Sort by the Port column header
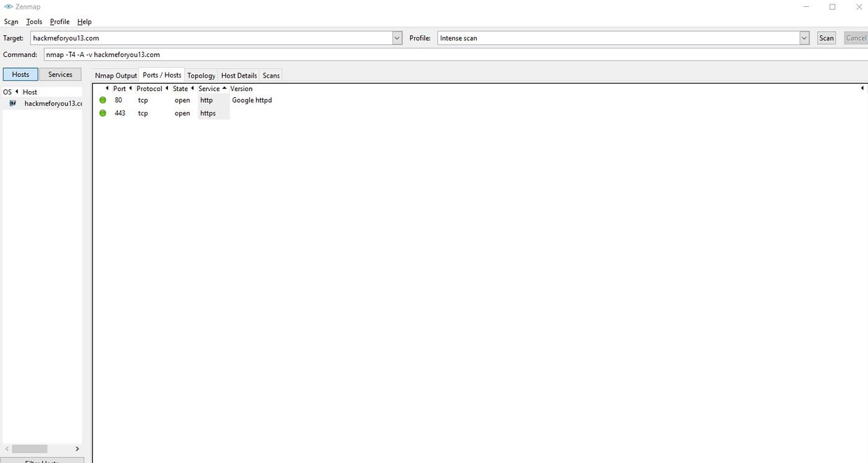 [x=120, y=89]
